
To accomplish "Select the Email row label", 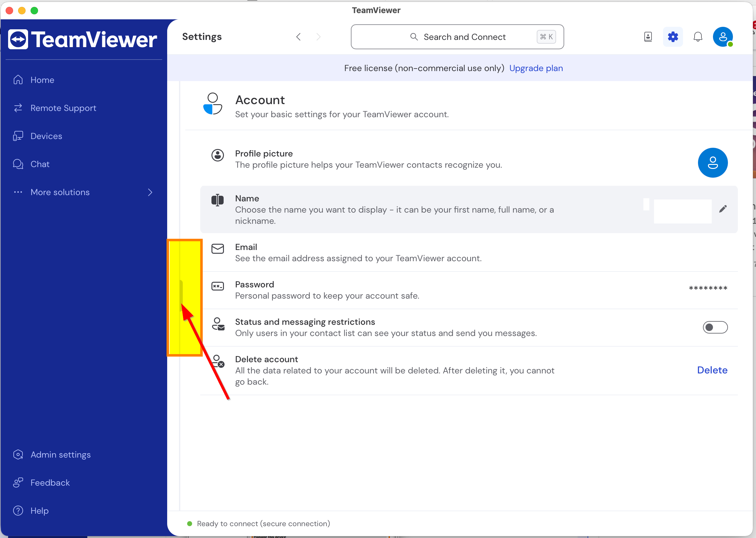I will [246, 247].
